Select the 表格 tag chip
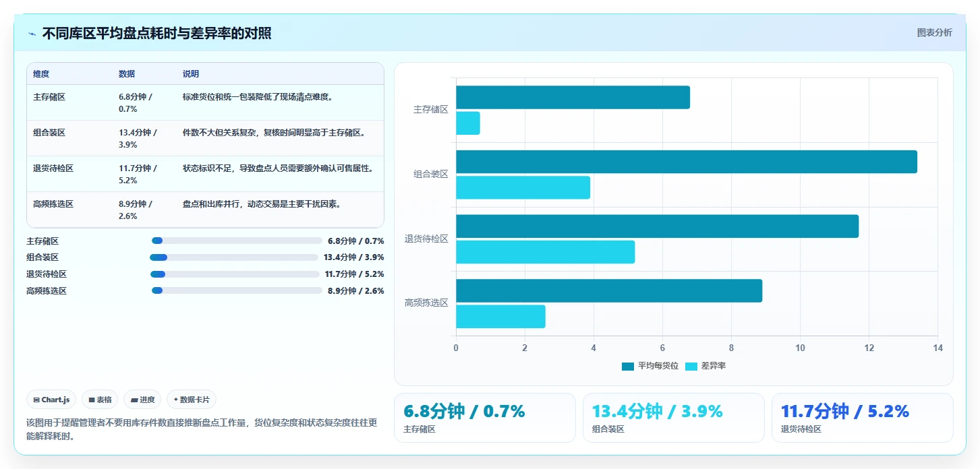 [100, 400]
